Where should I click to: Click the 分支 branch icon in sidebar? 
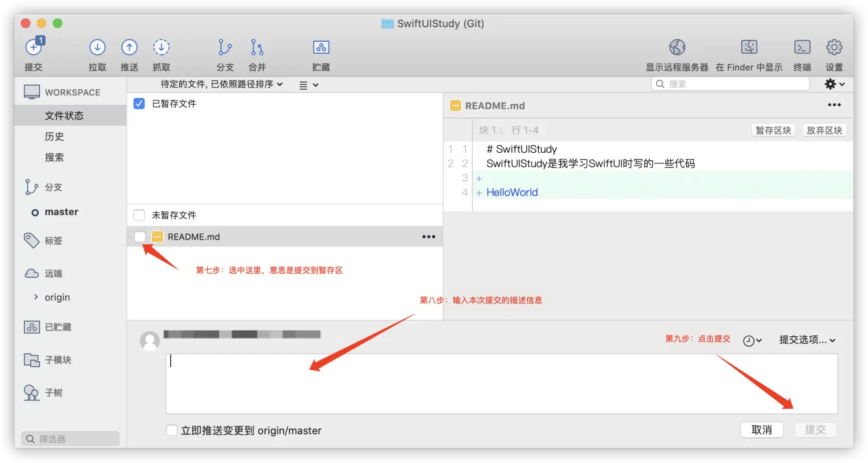(x=31, y=187)
